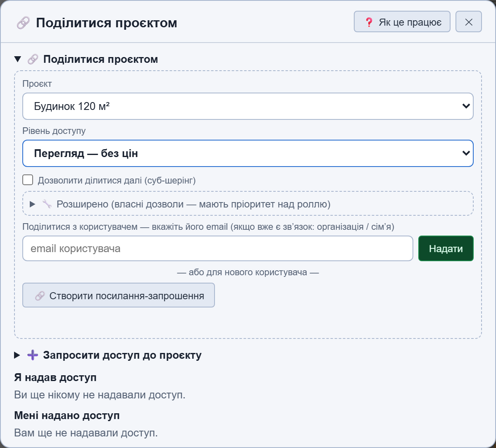Viewport: 496px width, 448px height.
Task: Enable 'Дозволити ділитися далі' checkbox
Action: 28,180
